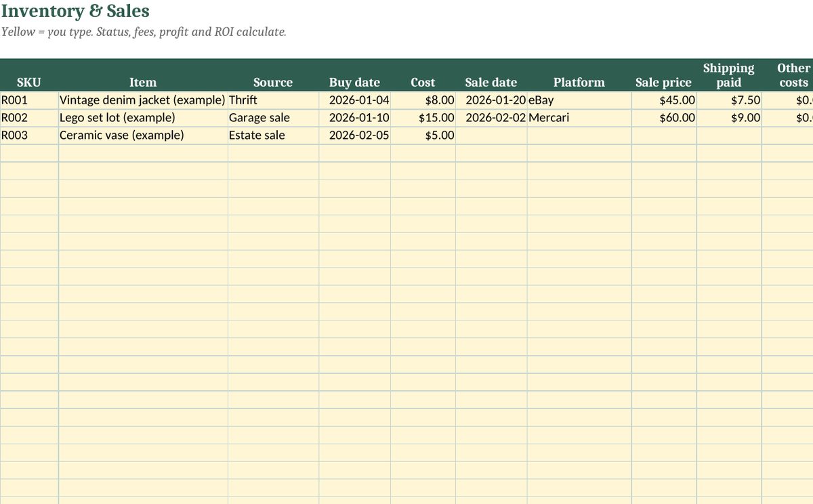Select the Lego set lot item cell

click(143, 118)
